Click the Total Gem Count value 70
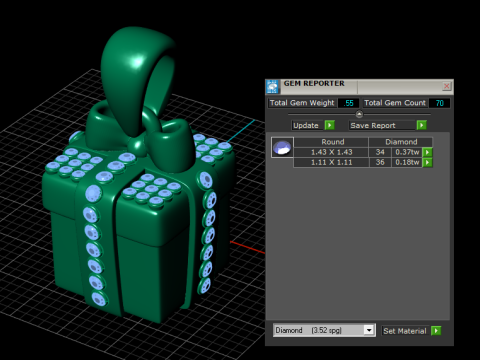This screenshot has width=480, height=360. 439,103
